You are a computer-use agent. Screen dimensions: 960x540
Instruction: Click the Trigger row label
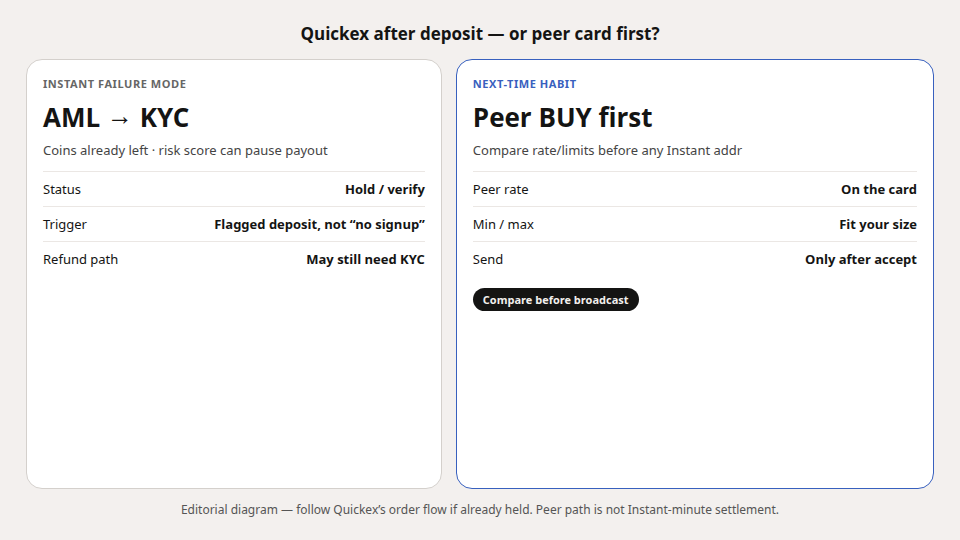coord(65,225)
